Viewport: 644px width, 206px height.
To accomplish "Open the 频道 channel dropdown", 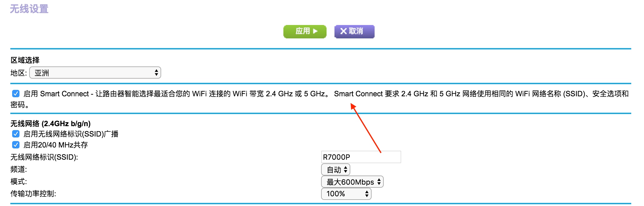I will [334, 170].
